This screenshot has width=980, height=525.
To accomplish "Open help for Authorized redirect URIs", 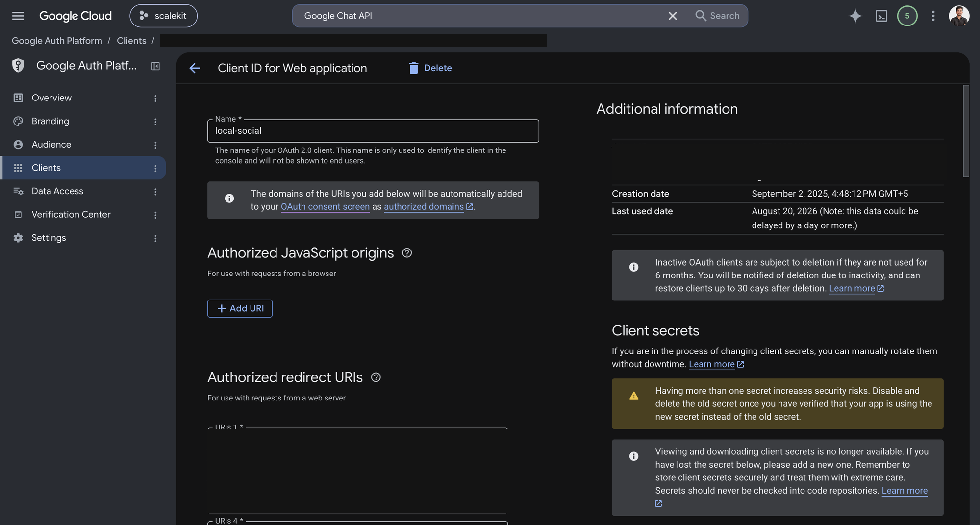I will pos(376,377).
